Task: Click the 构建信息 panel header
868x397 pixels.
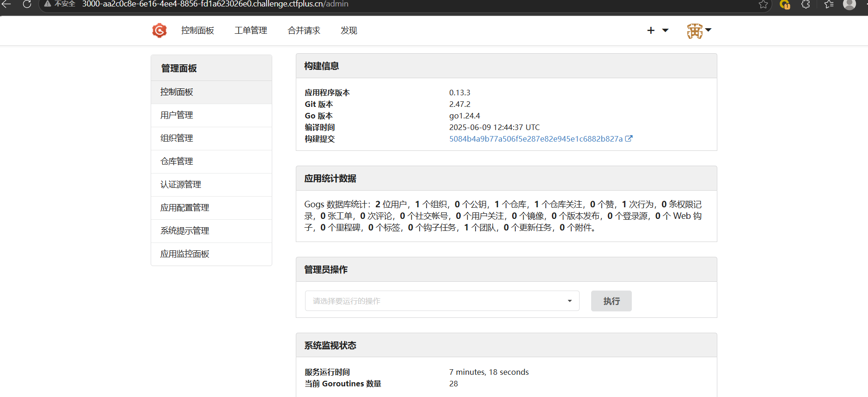Action: (506, 66)
